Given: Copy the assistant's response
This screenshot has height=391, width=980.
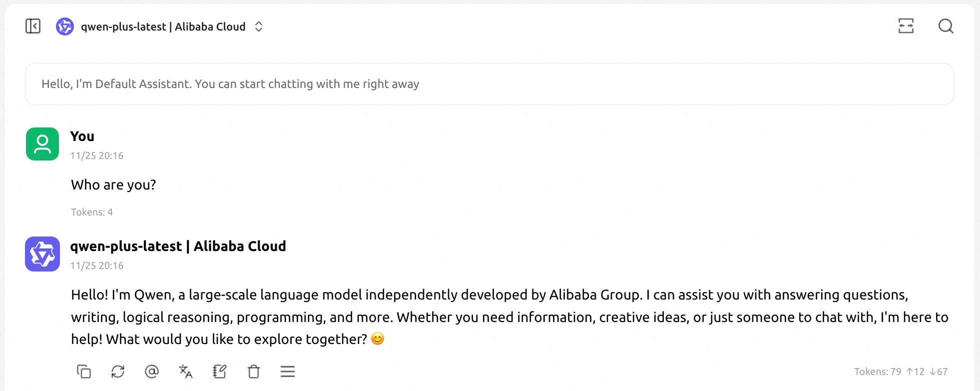Looking at the screenshot, I should 85,372.
